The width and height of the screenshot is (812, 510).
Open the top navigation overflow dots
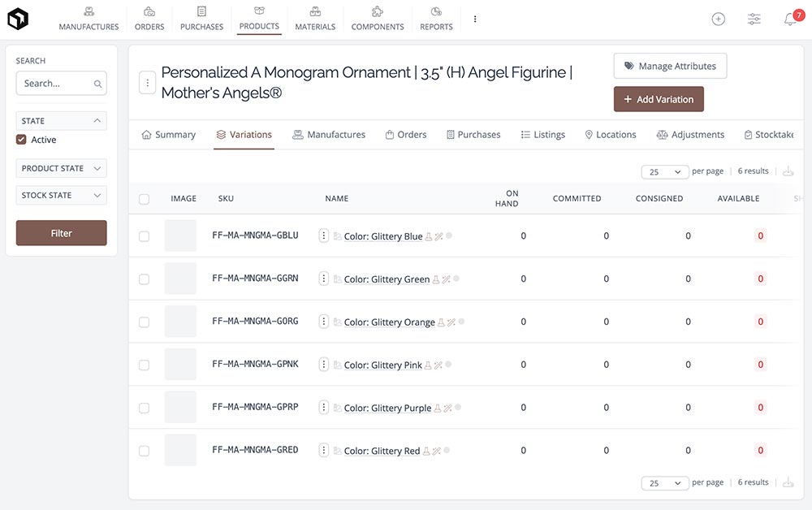click(475, 19)
